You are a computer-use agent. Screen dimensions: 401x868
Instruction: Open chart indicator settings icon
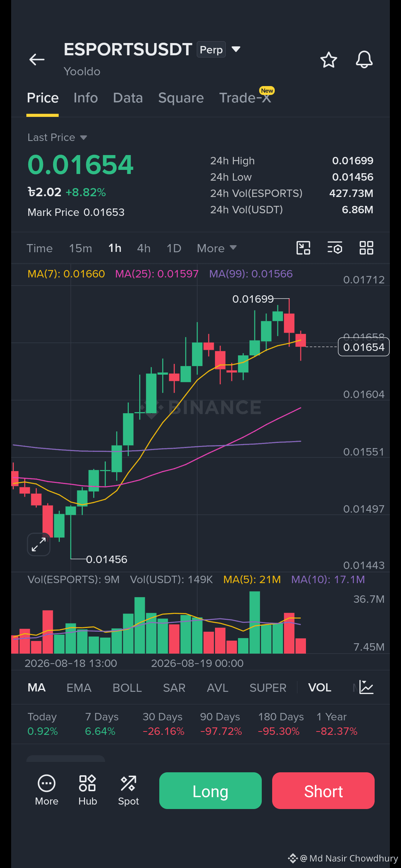click(335, 248)
